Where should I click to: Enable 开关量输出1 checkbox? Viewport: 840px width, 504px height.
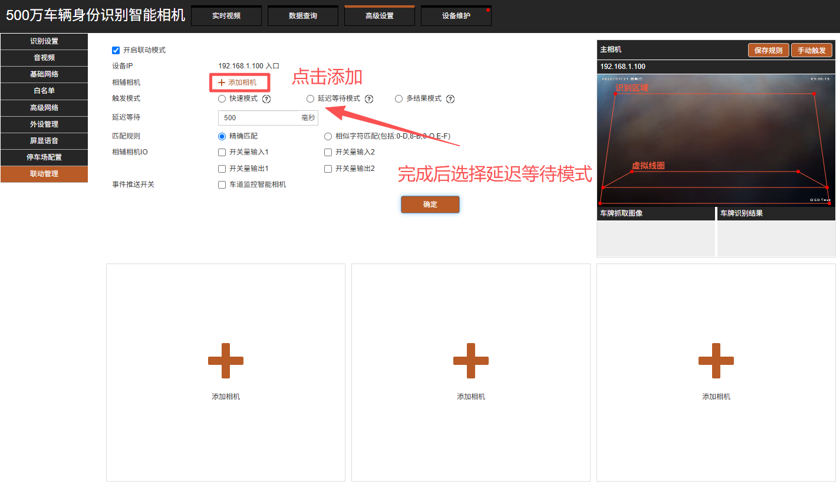(222, 169)
